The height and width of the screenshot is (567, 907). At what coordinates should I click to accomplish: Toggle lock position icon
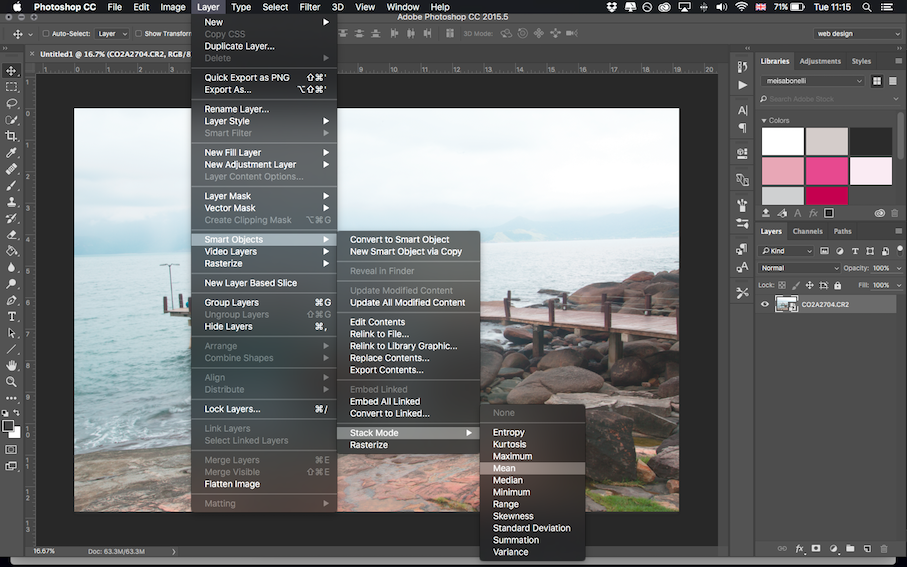tap(810, 285)
